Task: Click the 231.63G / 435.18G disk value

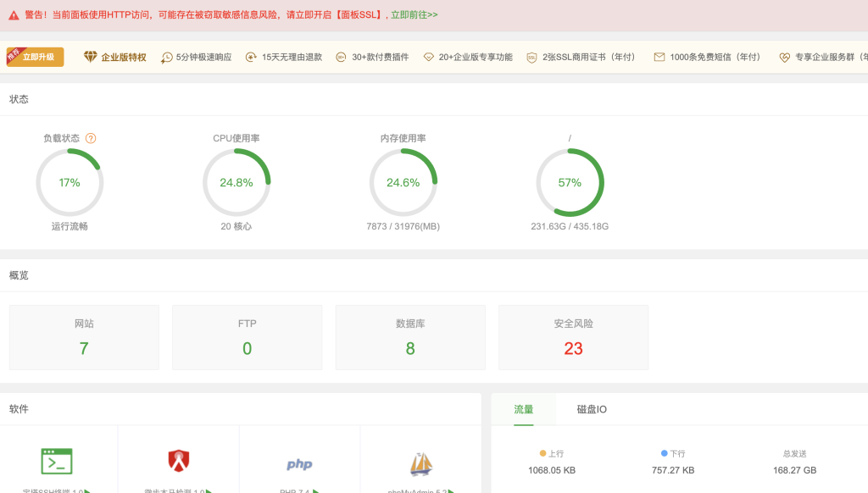Action: tap(570, 226)
